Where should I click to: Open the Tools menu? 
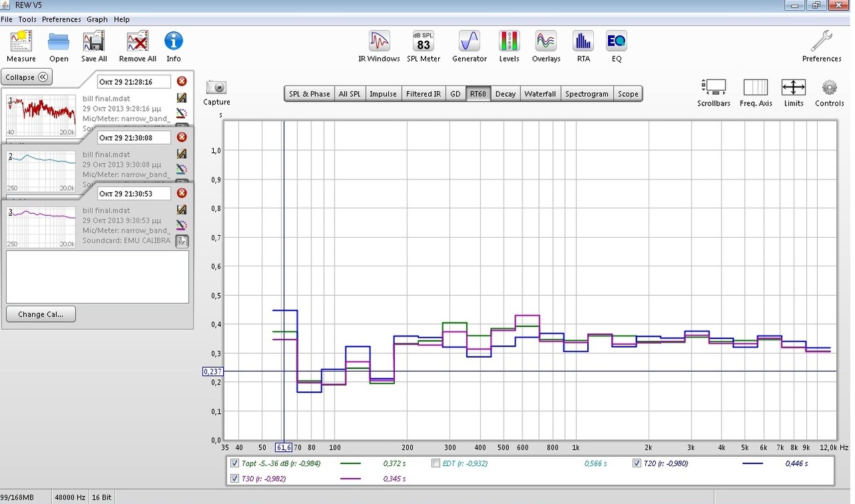click(27, 19)
